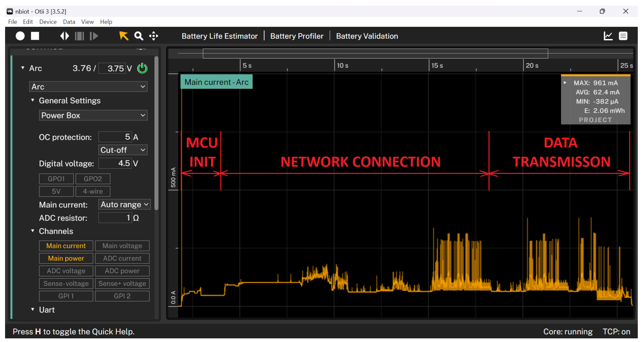Select the magnifier zoom tool
The height and width of the screenshot is (342, 644).
click(139, 36)
